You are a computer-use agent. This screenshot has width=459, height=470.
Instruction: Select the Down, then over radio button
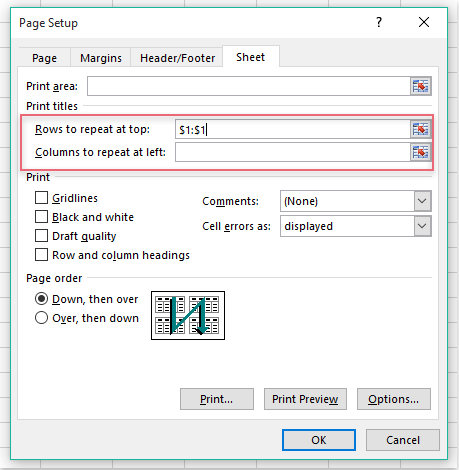pyautogui.click(x=41, y=299)
